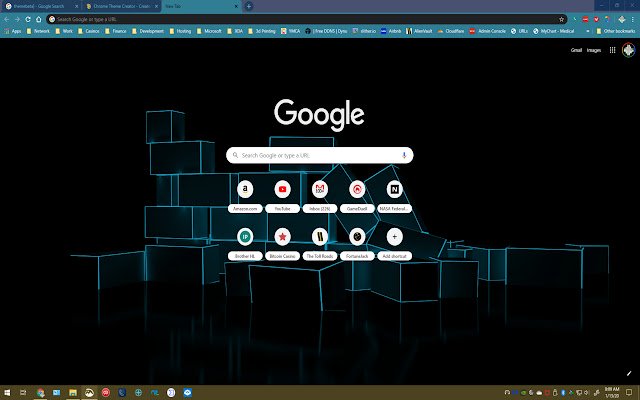Open the Windows notification center
Screen dimensions: 640x400
click(x=629, y=393)
